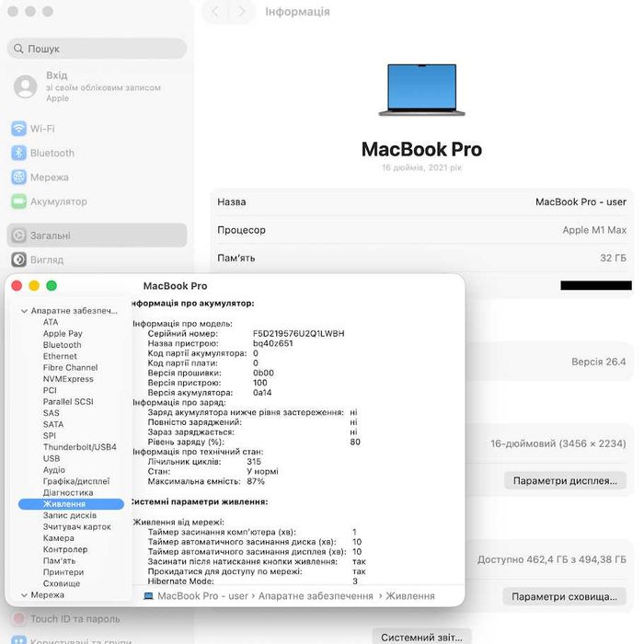Collapse the Мережа tree section in report
644x644 pixels.
24,594
